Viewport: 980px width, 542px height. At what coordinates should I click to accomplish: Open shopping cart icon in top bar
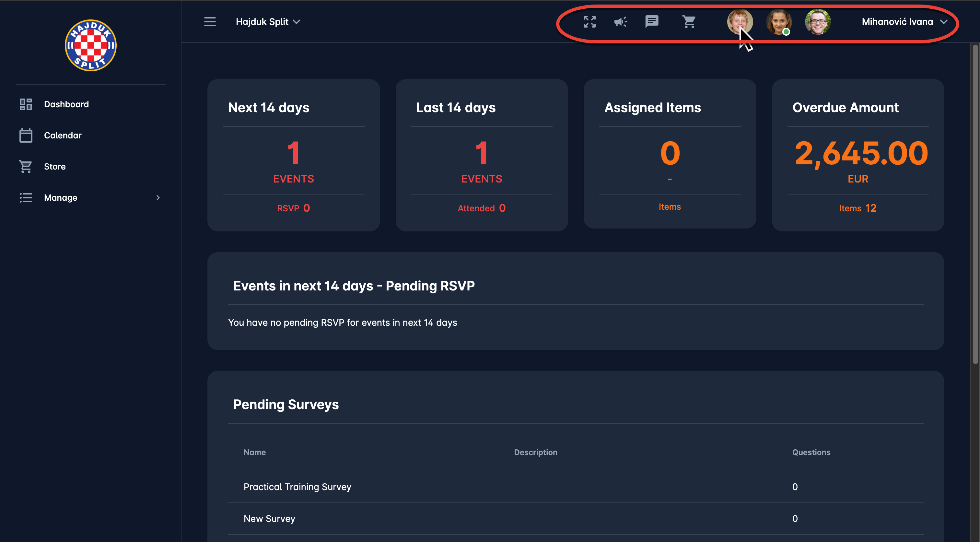689,22
